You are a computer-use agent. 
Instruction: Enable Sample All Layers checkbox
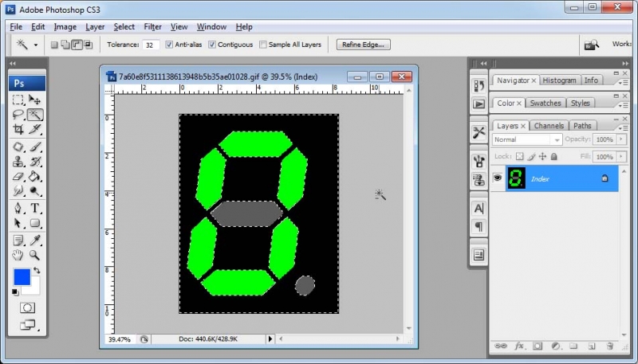[x=262, y=45]
